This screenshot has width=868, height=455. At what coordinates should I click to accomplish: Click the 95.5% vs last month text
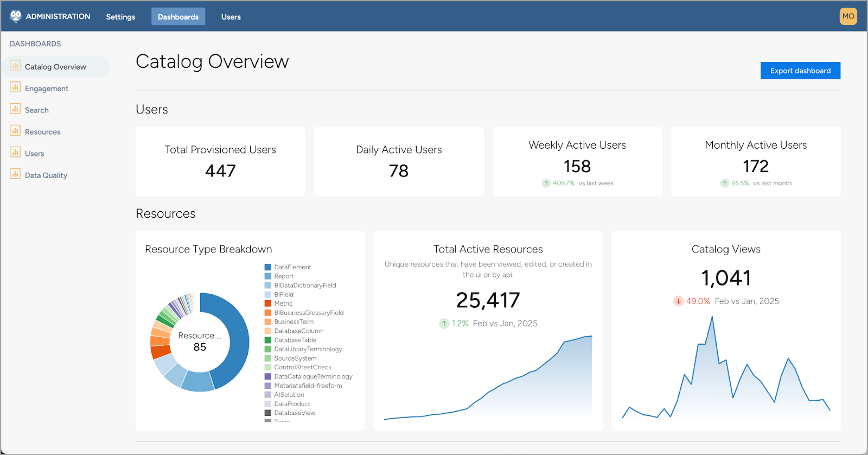click(x=761, y=183)
